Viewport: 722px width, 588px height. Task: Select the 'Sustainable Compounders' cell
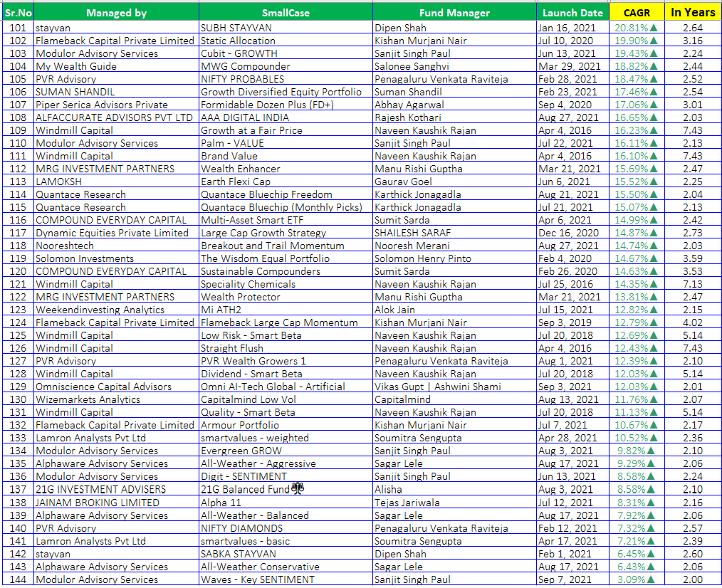point(286,272)
